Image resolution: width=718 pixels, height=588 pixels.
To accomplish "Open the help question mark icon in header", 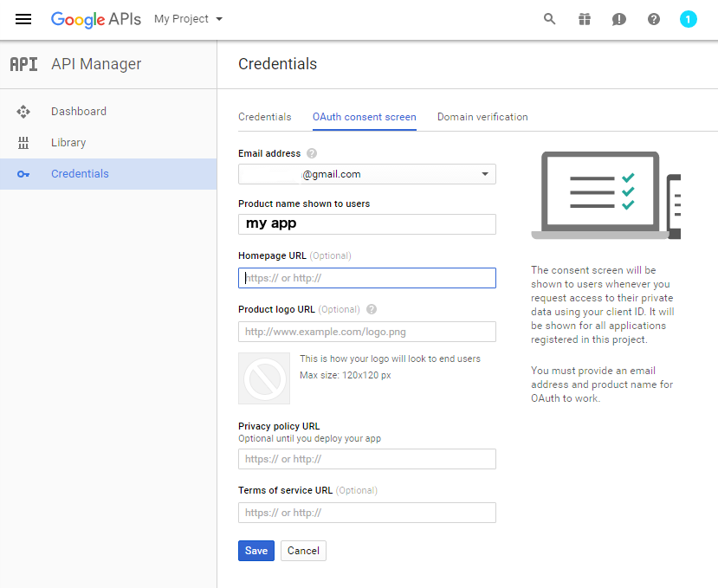I will (x=653, y=19).
